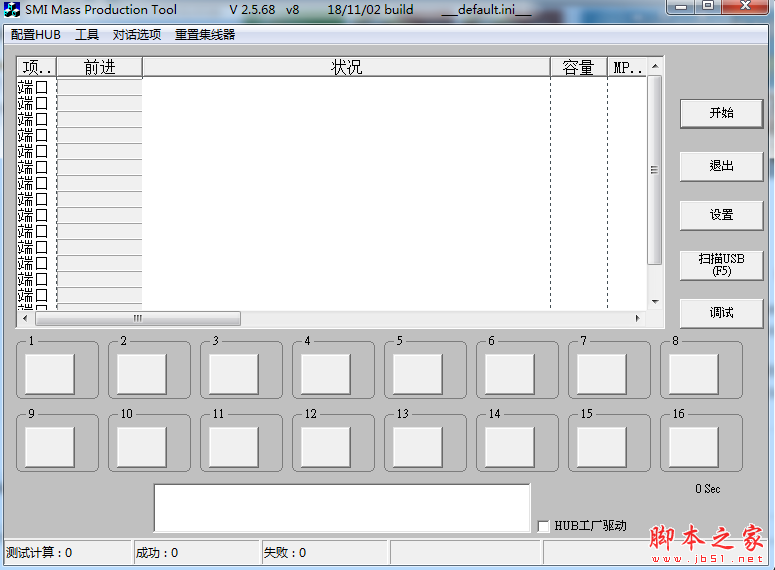This screenshot has height=570, width=775.
Task: Open 设置 settings button
Action: (721, 215)
